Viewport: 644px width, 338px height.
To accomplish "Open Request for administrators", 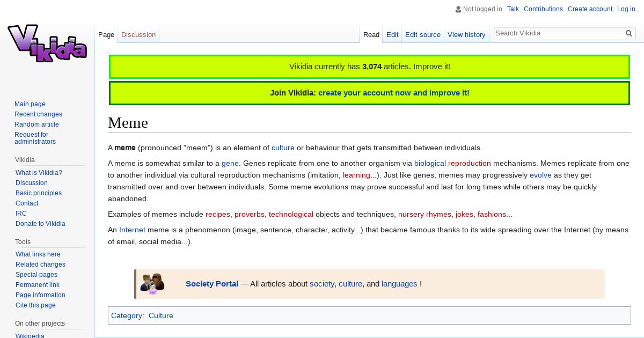I will (x=35, y=138).
